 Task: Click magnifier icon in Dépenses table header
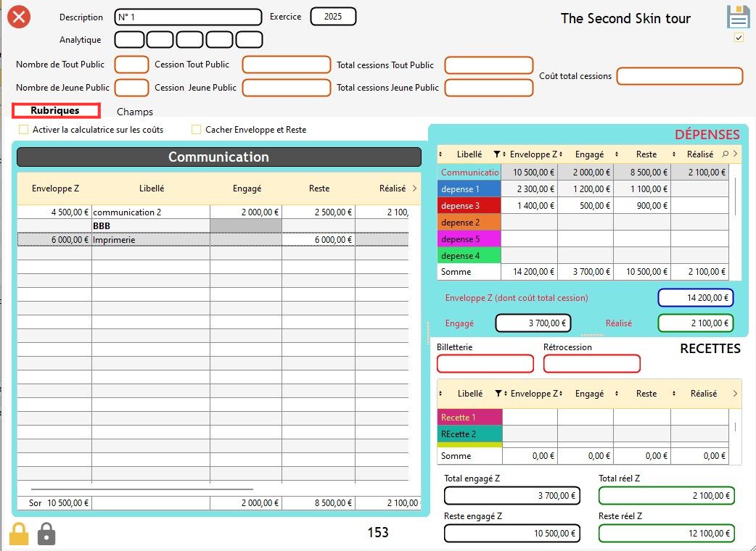(726, 154)
